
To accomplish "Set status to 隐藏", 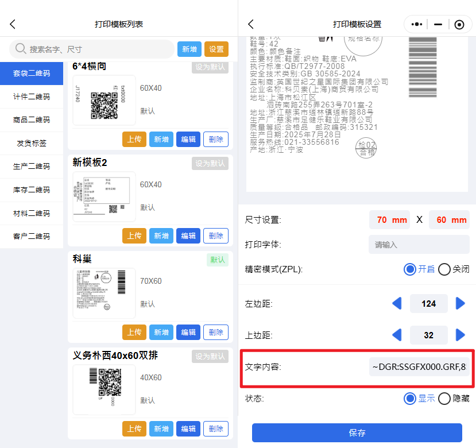I will [x=444, y=399].
